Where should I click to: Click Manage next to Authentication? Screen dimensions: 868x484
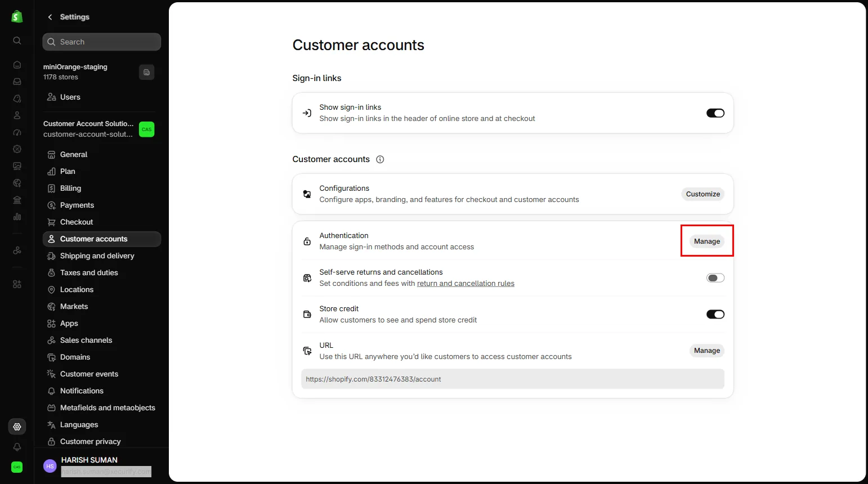point(707,241)
